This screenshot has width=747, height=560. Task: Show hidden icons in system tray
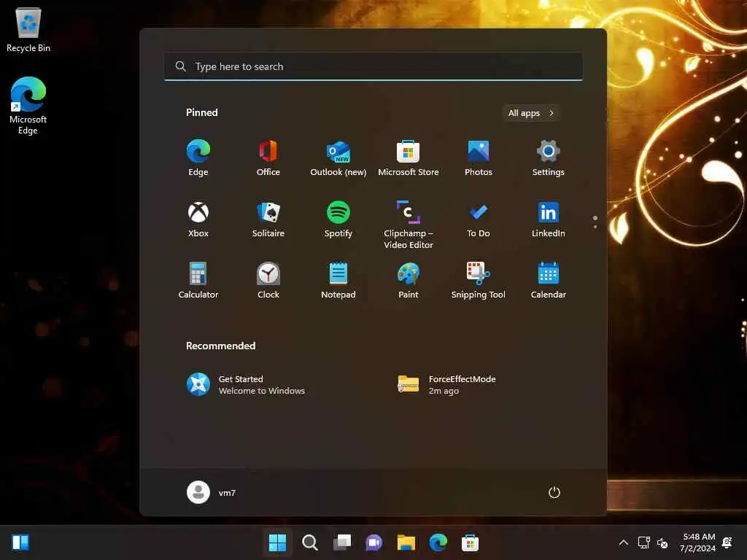point(623,542)
